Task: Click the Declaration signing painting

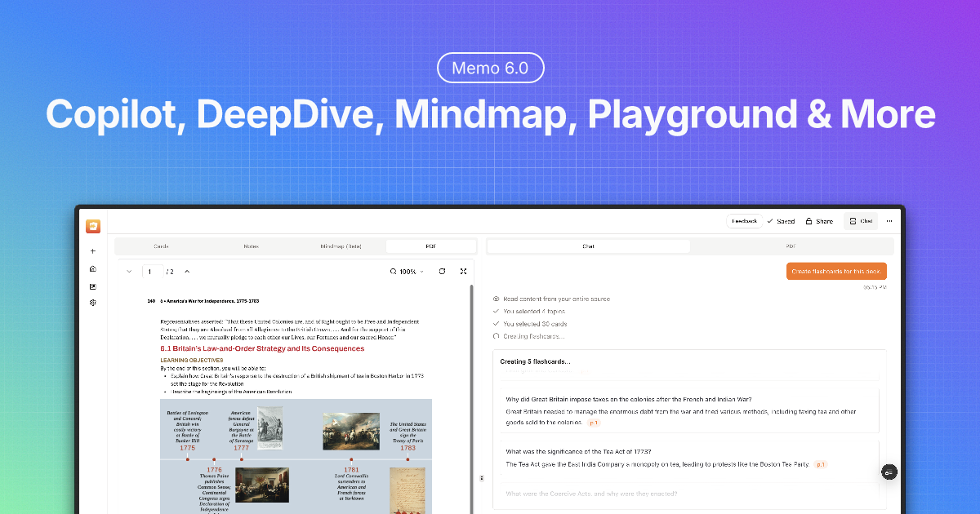Action: (x=261, y=485)
